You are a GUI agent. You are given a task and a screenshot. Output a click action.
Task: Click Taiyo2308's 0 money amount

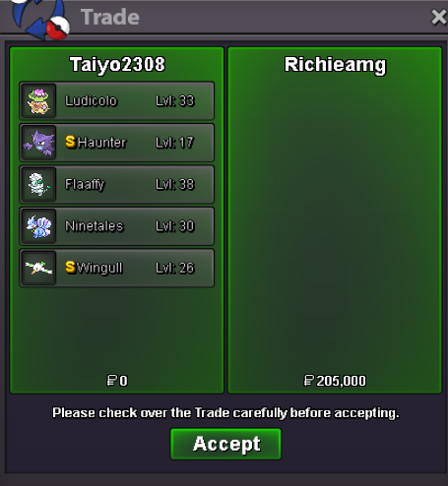coord(117,381)
